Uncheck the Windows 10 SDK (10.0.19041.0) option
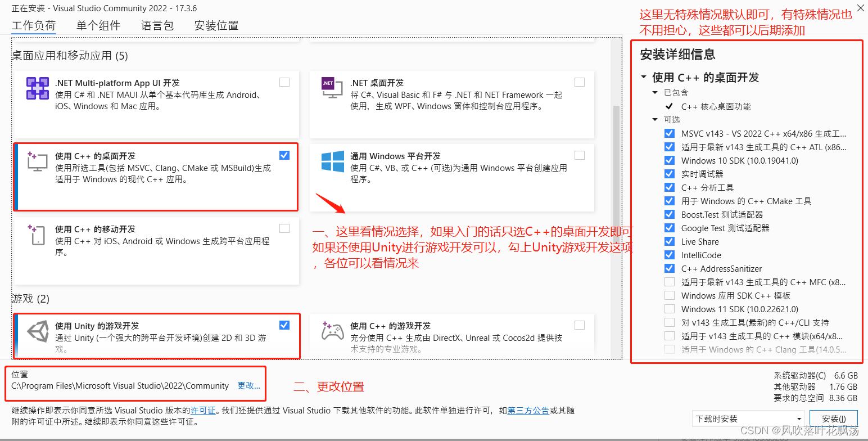 (670, 160)
